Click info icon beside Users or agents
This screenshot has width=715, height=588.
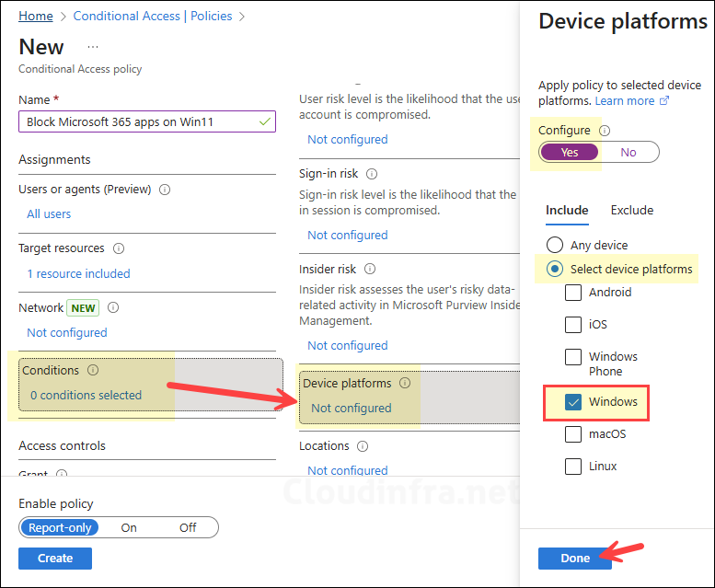coord(165,190)
